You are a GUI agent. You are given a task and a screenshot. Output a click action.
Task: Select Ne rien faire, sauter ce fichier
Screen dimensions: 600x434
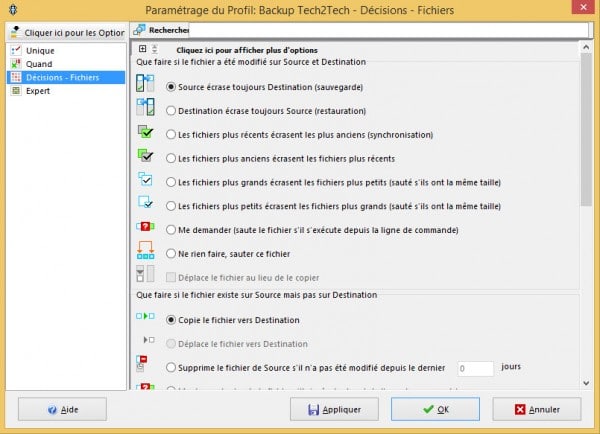click(170, 253)
